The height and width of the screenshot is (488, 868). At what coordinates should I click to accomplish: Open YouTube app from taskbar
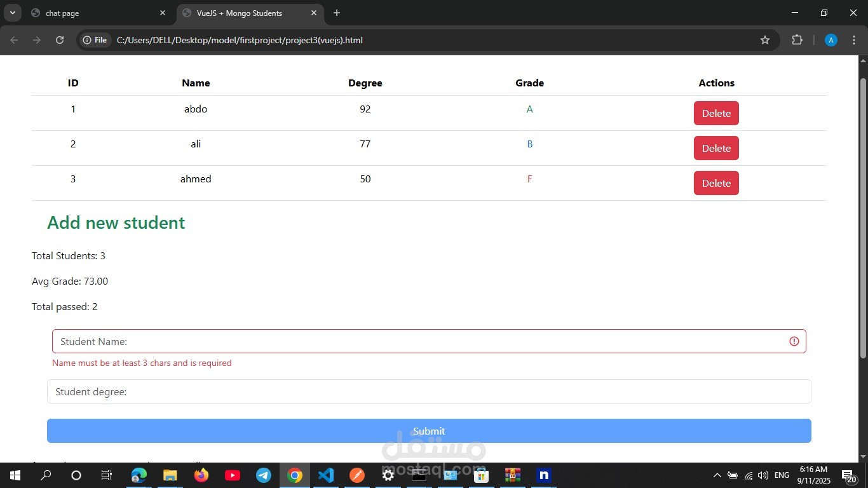[233, 475]
